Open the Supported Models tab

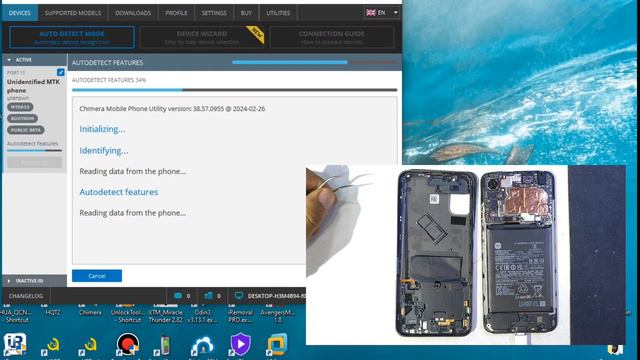[x=73, y=13]
